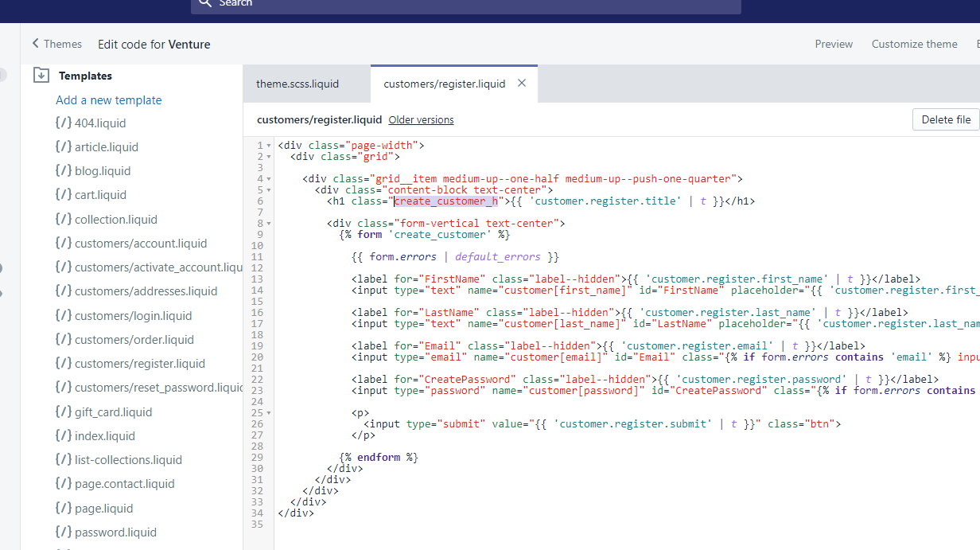Fold the paragraph block at line 25
The image size is (980, 550).
point(269,413)
